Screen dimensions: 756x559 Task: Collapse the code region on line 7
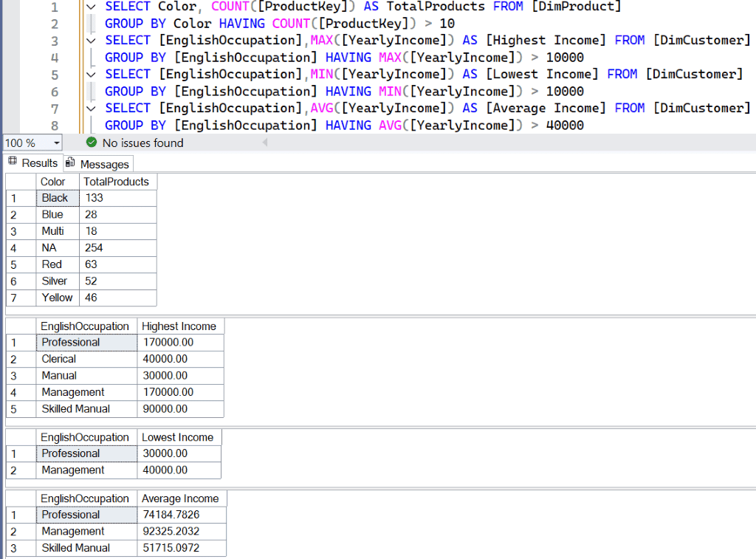(x=90, y=108)
